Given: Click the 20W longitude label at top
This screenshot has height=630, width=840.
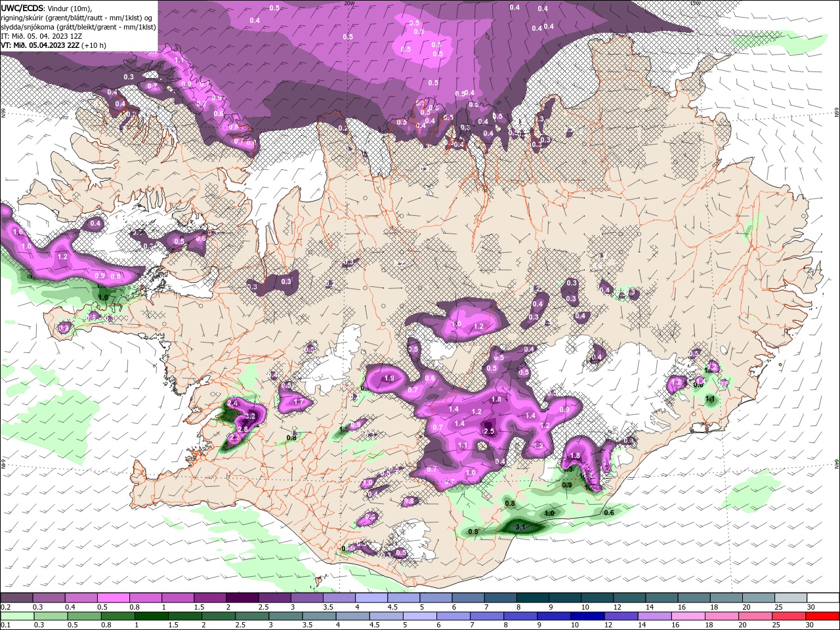Looking at the screenshot, I should click(350, 3).
